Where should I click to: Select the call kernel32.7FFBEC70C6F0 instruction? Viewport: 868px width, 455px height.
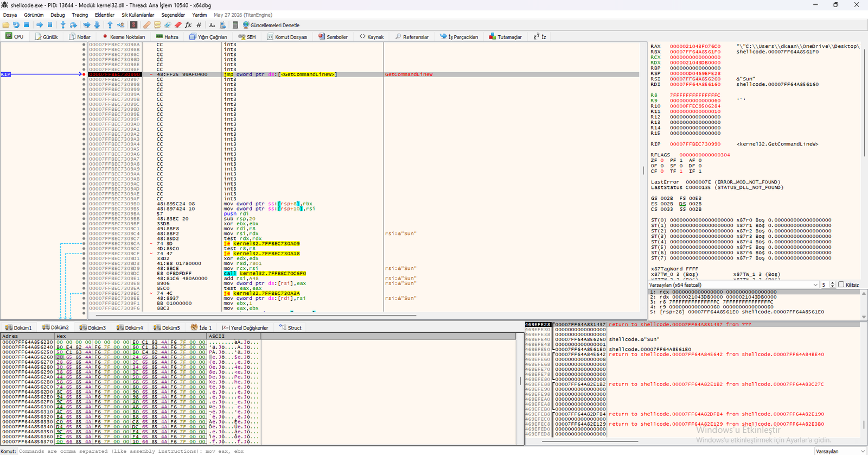coord(265,273)
